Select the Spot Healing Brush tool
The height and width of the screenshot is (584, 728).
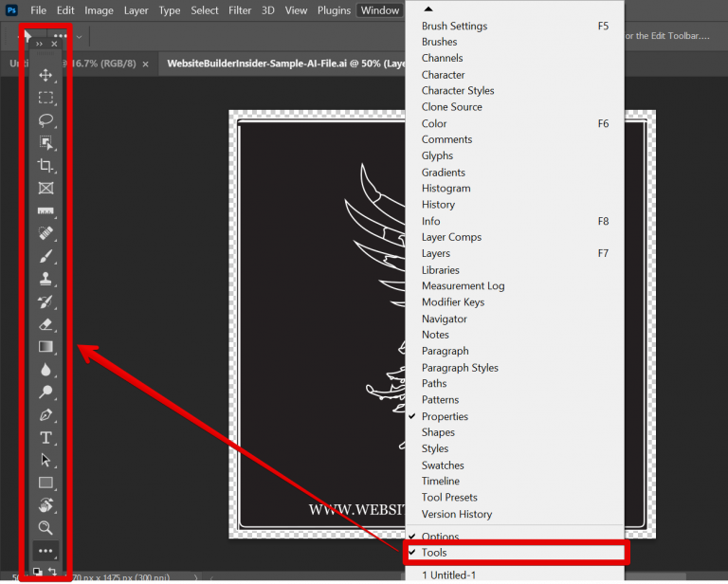click(45, 233)
